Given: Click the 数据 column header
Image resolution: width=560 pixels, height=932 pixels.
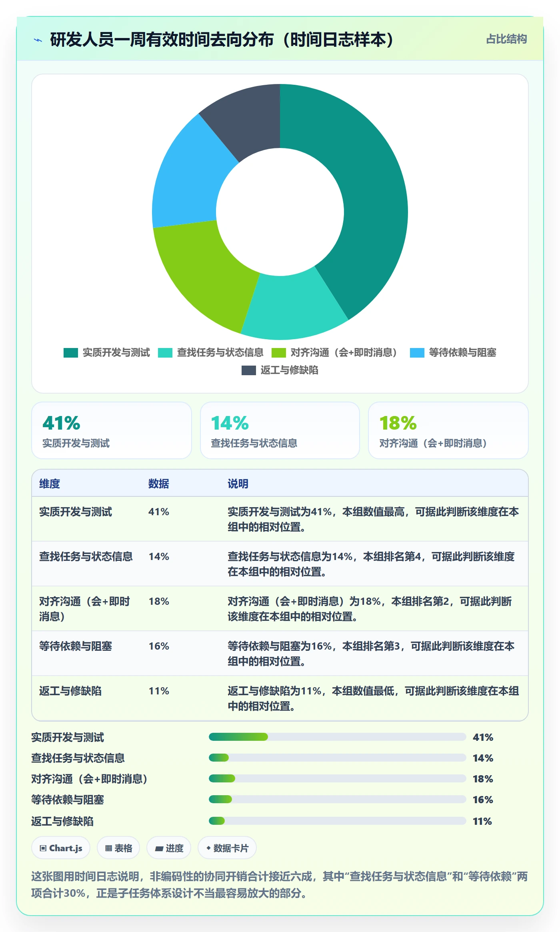Looking at the screenshot, I should point(159,484).
